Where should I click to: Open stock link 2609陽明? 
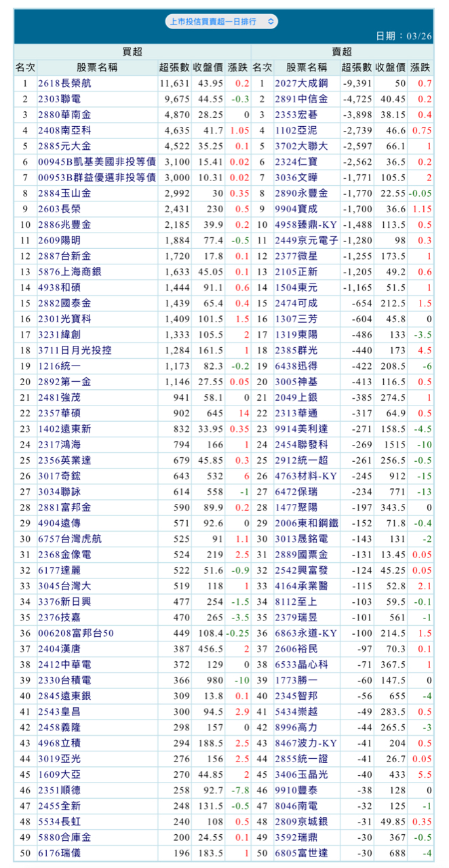(x=58, y=240)
